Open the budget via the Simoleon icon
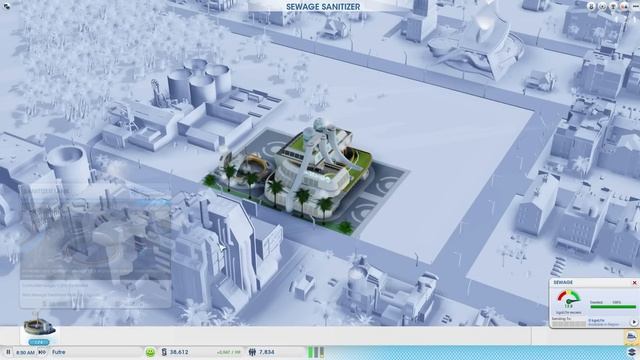640x360 pixels. click(x=164, y=352)
